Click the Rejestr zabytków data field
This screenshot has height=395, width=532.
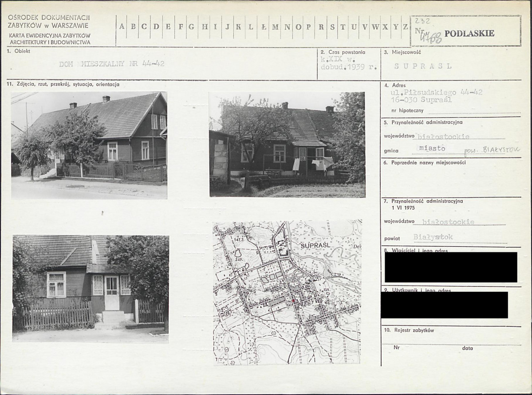[x=491, y=348]
